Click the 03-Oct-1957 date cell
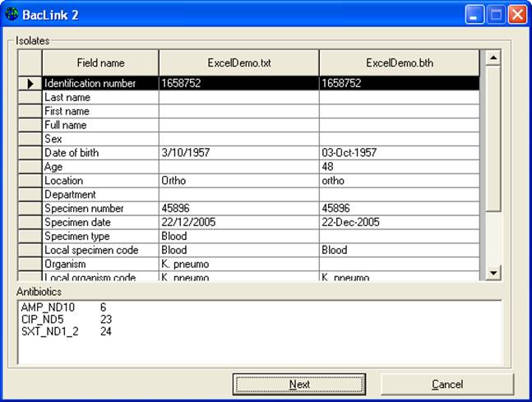This screenshot has height=402, width=532. 400,153
